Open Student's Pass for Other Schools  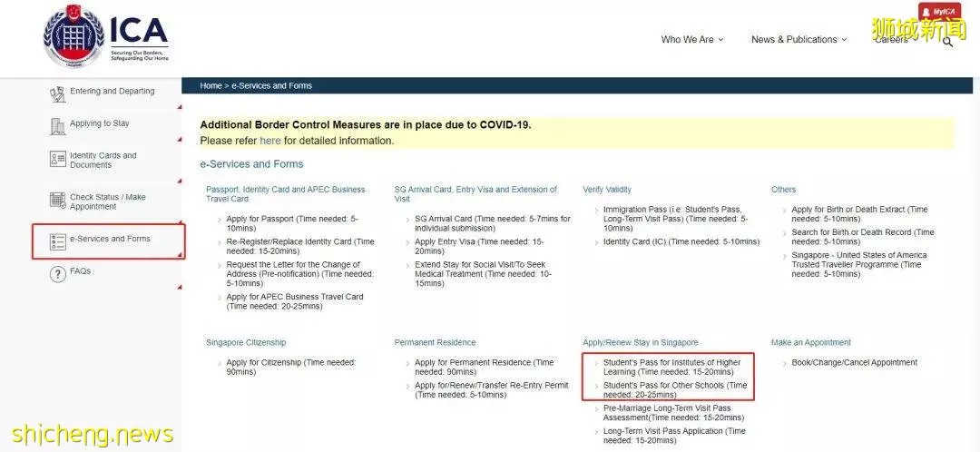pos(675,390)
